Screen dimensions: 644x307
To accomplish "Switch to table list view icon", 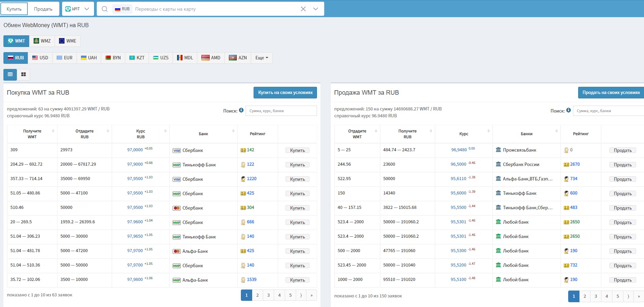I will 10,74.
